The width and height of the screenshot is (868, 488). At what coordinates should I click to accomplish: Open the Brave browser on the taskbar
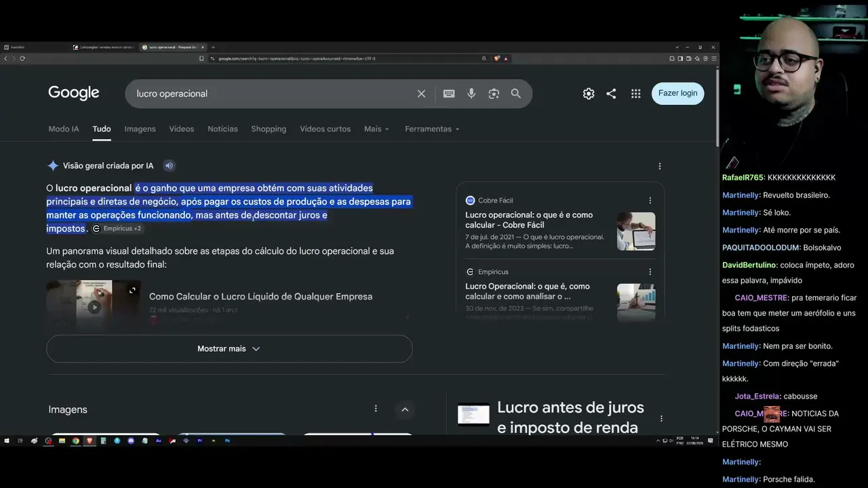coord(89,441)
